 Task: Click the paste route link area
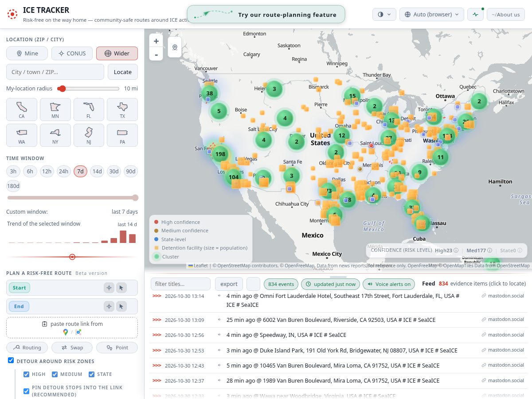[x=72, y=328]
